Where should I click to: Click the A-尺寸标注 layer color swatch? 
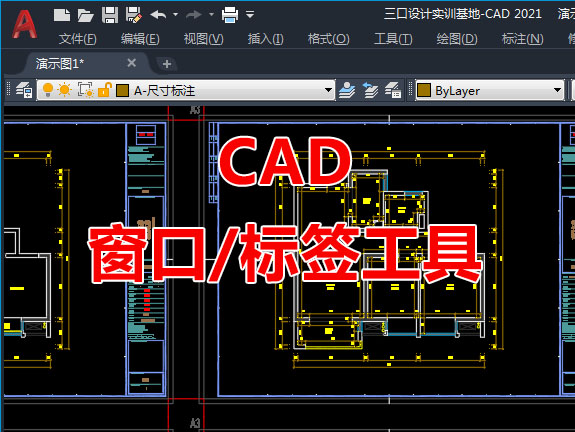point(122,90)
